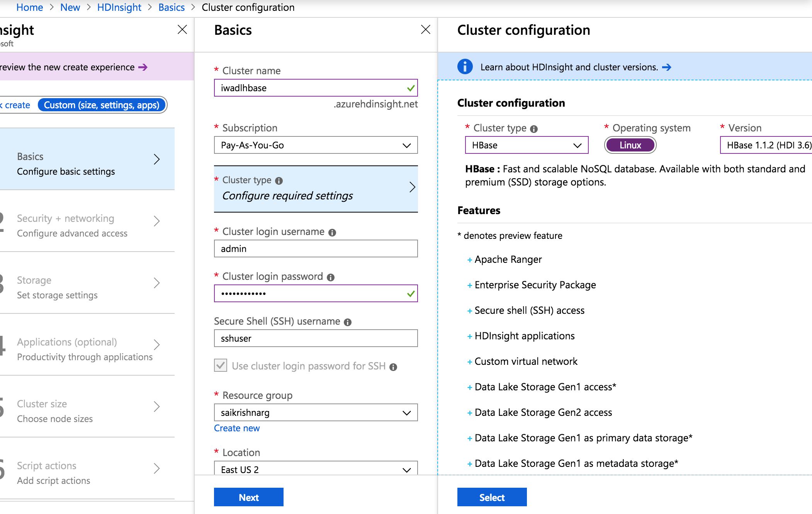The width and height of the screenshot is (812, 514).
Task: Go to Basics breadcrumb
Action: click(172, 7)
